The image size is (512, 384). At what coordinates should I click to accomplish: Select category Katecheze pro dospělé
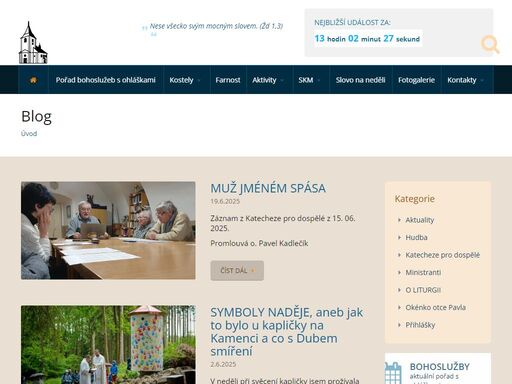pos(442,255)
